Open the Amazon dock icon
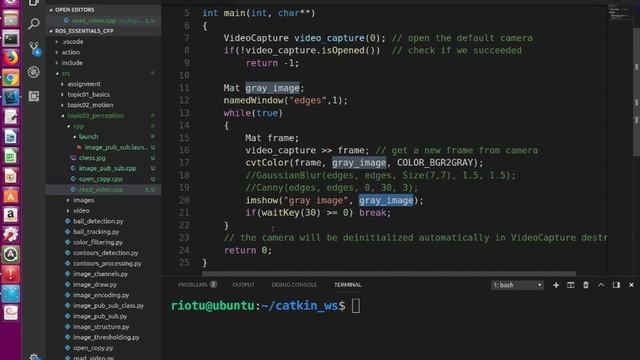Image resolution: width=640 pixels, height=360 pixels. 11,215
